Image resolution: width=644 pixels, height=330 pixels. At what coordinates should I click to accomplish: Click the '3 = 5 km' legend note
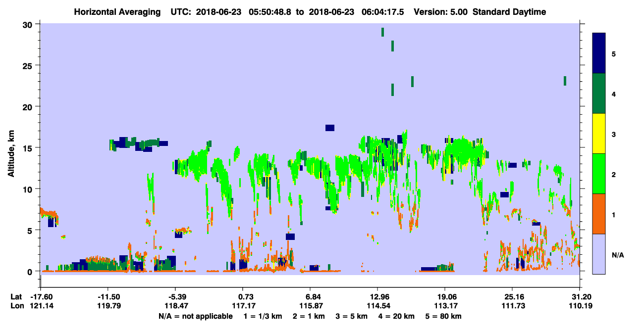pyautogui.click(x=351, y=316)
